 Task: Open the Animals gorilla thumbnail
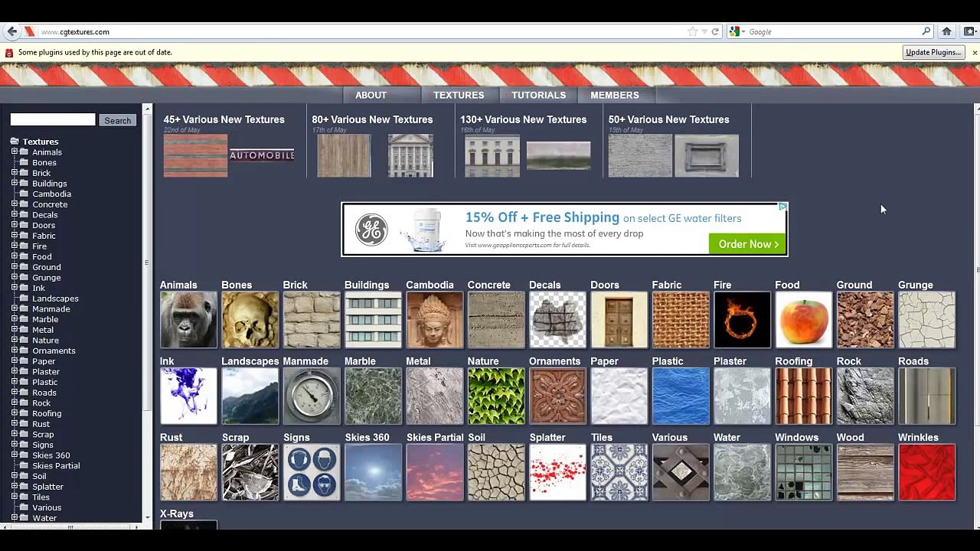pos(188,320)
